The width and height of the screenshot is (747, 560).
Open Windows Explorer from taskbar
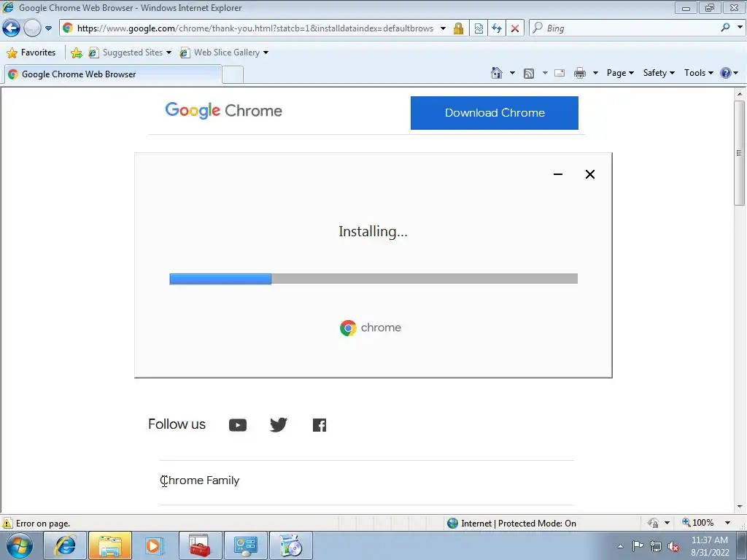click(x=110, y=545)
